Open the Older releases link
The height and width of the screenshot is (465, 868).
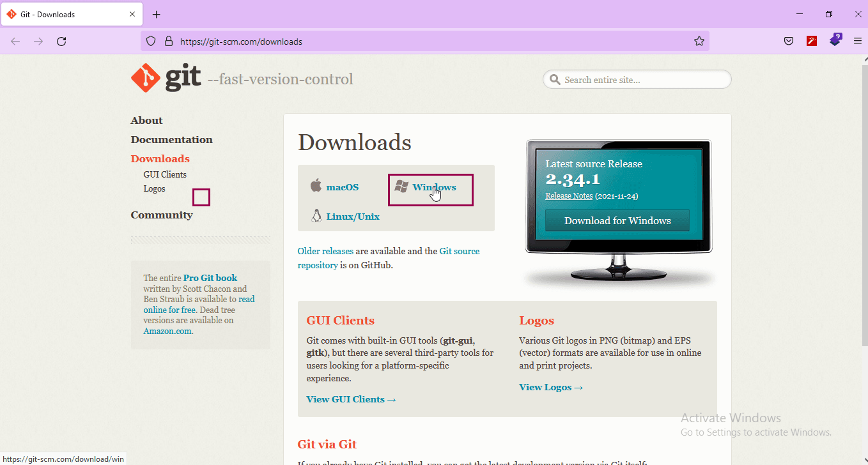325,251
